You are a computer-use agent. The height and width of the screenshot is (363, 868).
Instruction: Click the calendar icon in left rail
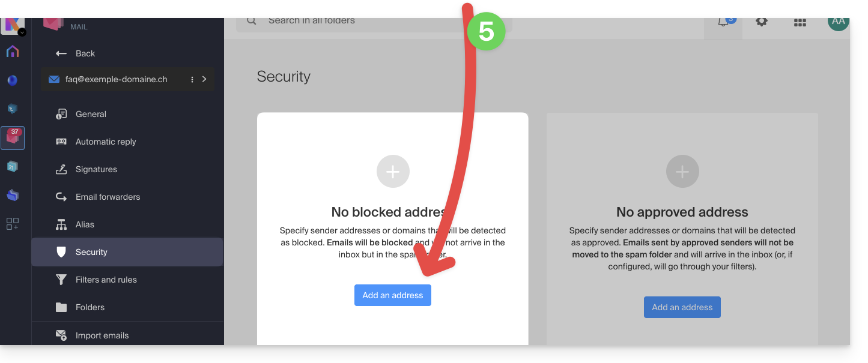click(13, 166)
